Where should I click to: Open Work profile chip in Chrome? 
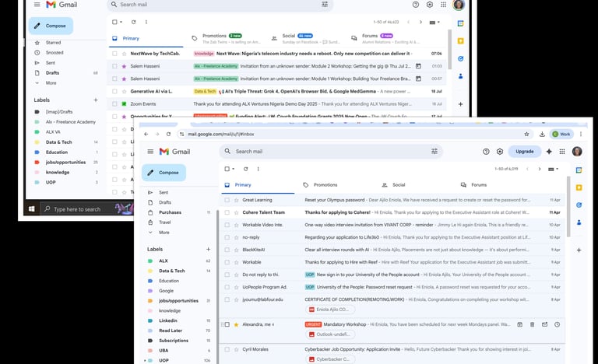click(x=561, y=134)
